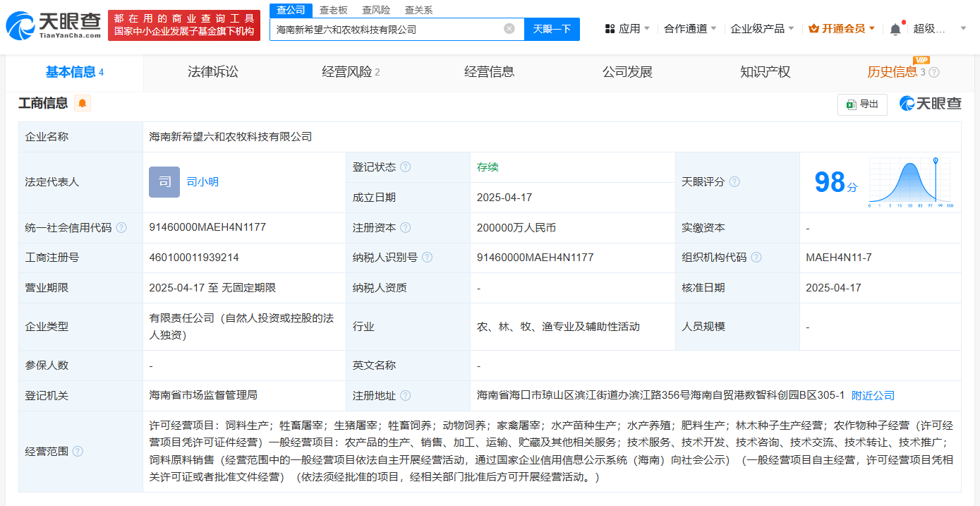This screenshot has height=506, width=980.
Task: Switch to the 经营信息 tab
Action: coord(489,72)
